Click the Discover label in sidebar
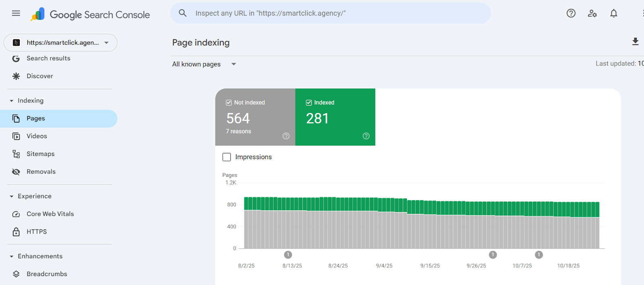The height and width of the screenshot is (285, 644). pyautogui.click(x=40, y=76)
